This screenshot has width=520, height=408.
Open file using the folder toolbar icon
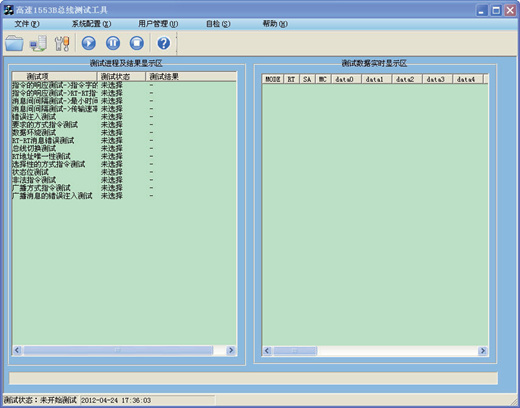coord(14,43)
